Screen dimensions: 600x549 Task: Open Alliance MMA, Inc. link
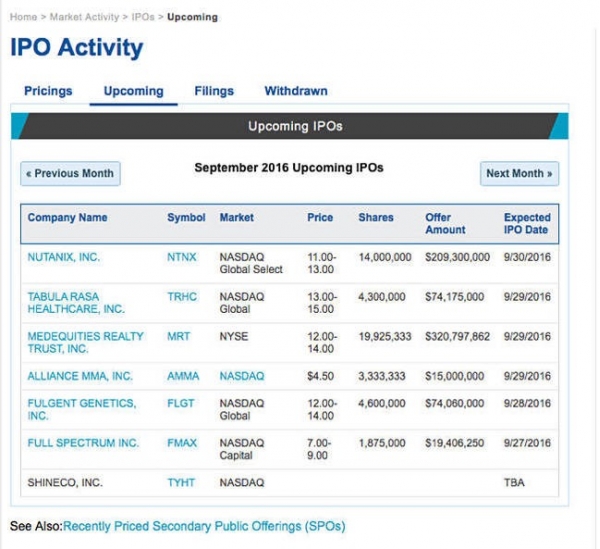coord(80,377)
